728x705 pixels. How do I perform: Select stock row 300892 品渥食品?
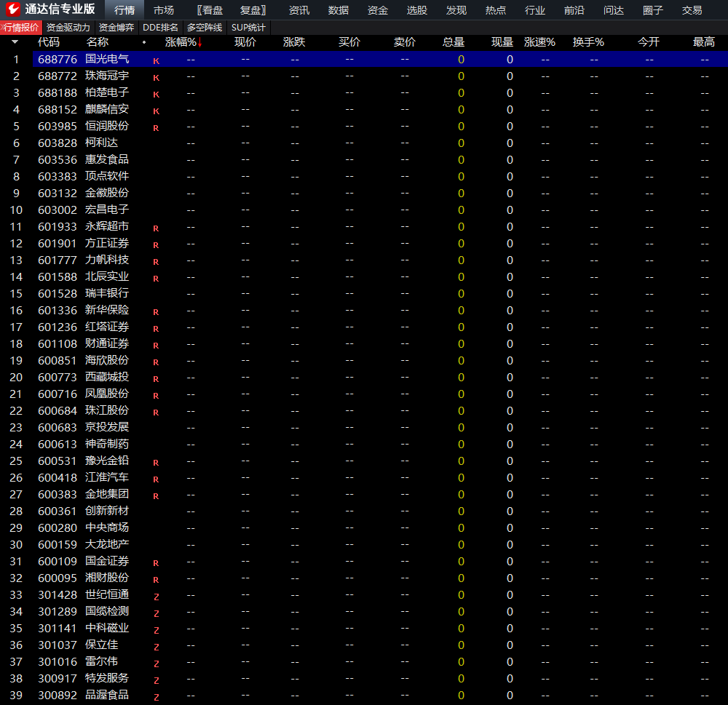coord(364,696)
